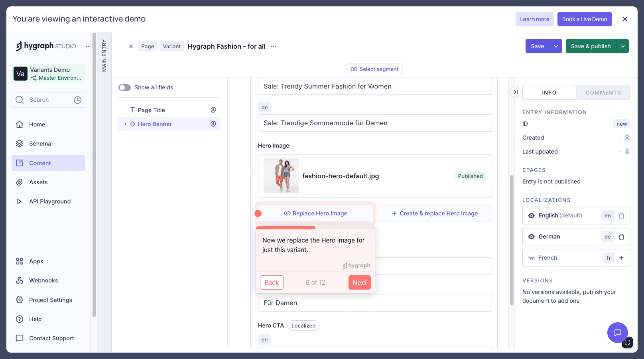Close the entry editor with the X icon

[x=131, y=46]
